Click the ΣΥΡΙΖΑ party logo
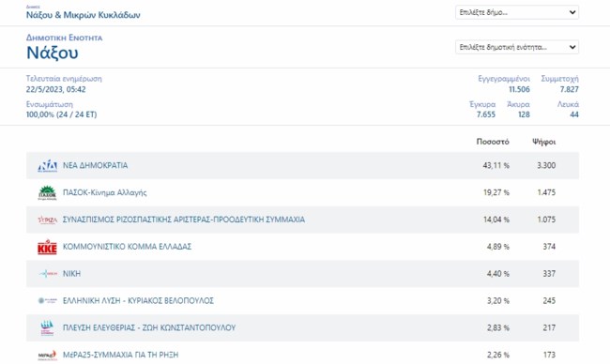The width and height of the screenshot is (610, 364). [48, 220]
